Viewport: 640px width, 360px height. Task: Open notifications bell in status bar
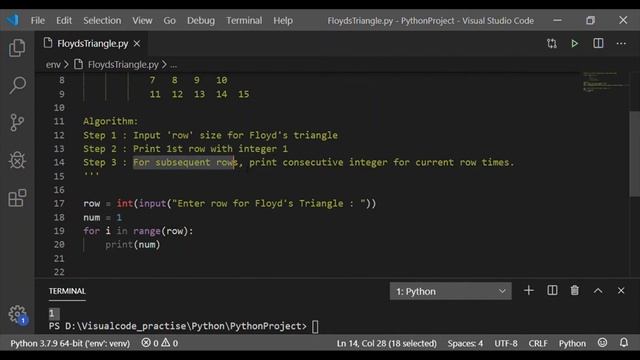click(x=624, y=343)
